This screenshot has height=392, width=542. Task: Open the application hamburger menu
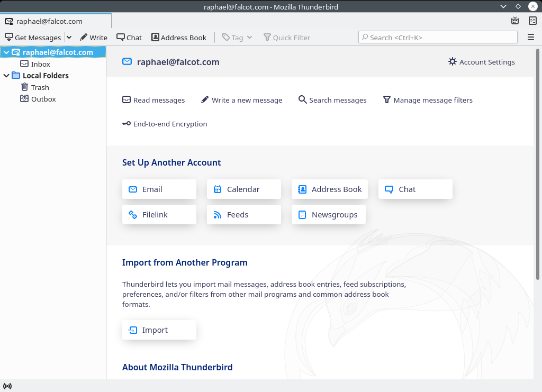530,37
